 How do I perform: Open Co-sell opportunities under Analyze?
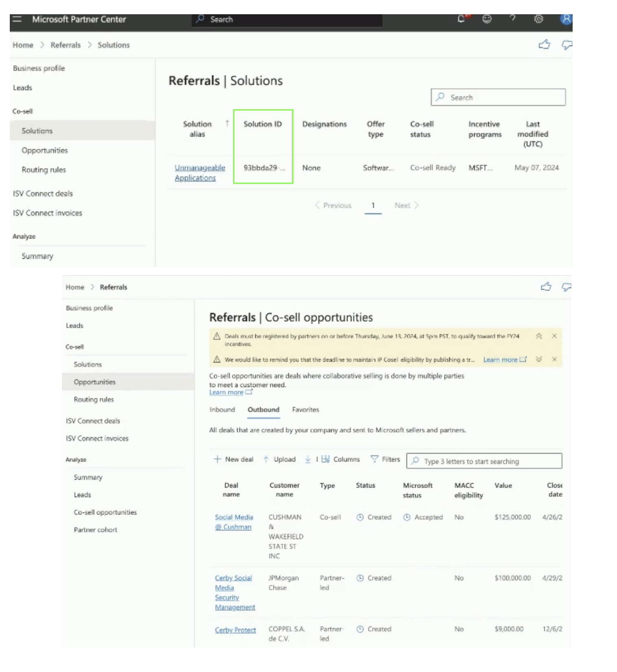pyautogui.click(x=105, y=512)
